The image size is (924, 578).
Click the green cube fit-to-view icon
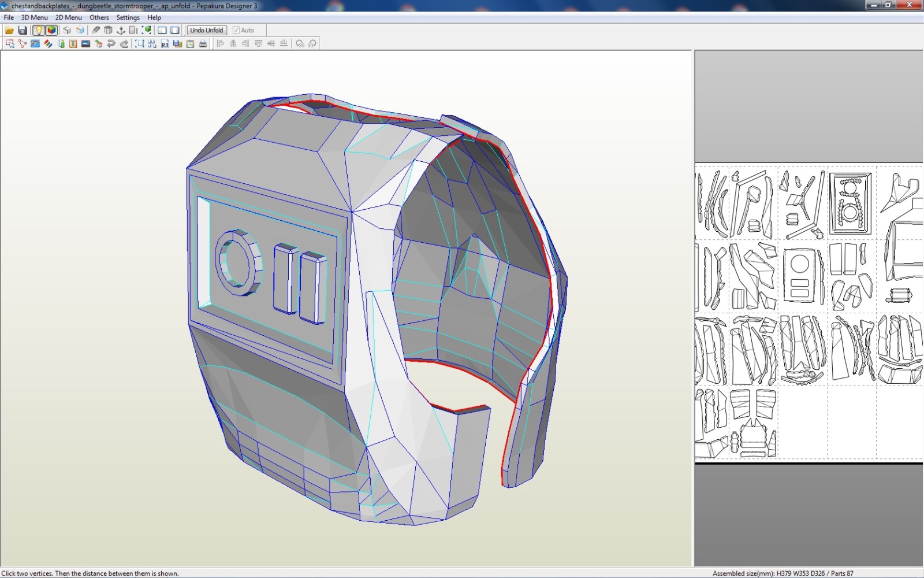point(146,30)
